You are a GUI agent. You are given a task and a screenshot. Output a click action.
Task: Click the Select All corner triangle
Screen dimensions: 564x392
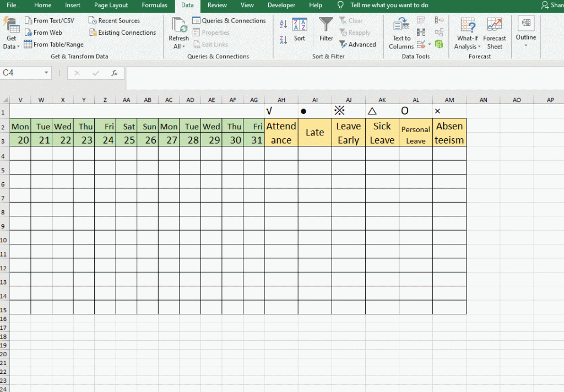pyautogui.click(x=5, y=100)
